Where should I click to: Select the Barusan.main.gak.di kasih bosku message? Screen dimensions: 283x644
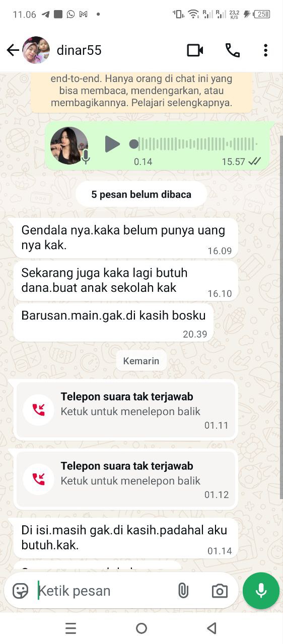113,322
